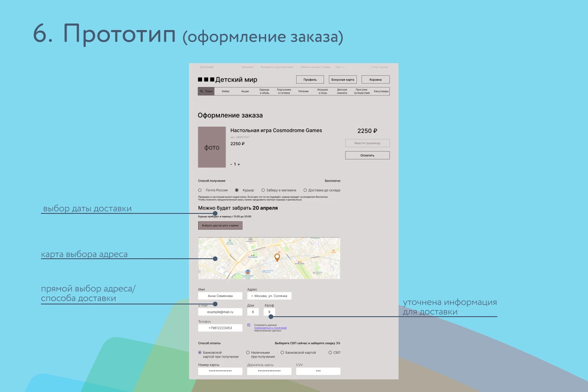Click the search magnifier icon in navigation
Image resolution: width=588 pixels, height=392 pixels.
click(202, 91)
